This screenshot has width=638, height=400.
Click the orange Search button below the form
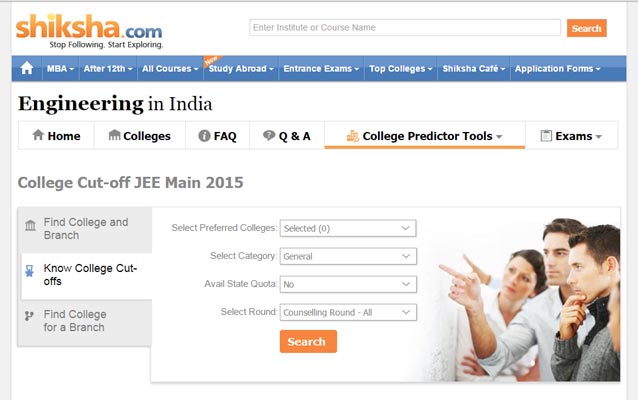[x=308, y=341]
